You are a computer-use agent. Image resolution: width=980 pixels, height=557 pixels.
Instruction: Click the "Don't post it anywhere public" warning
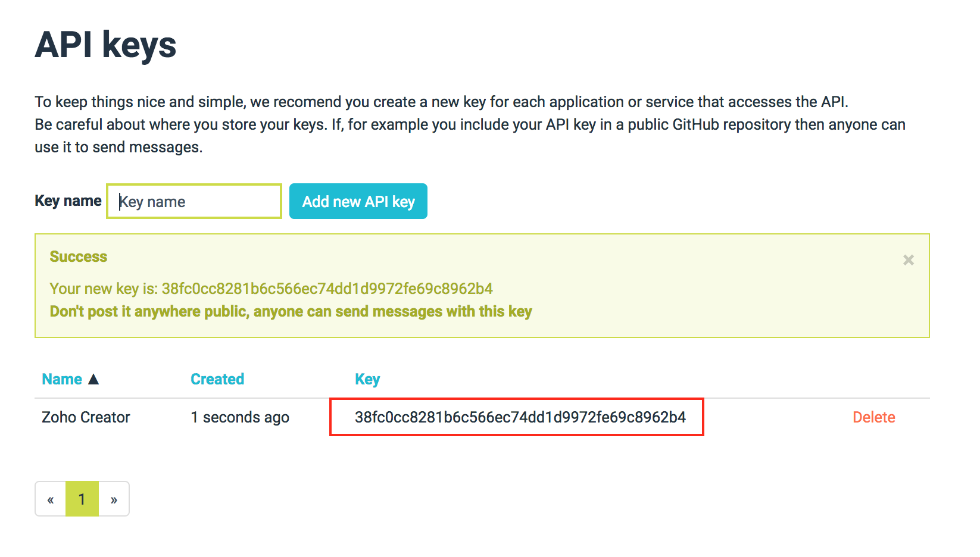tap(291, 311)
